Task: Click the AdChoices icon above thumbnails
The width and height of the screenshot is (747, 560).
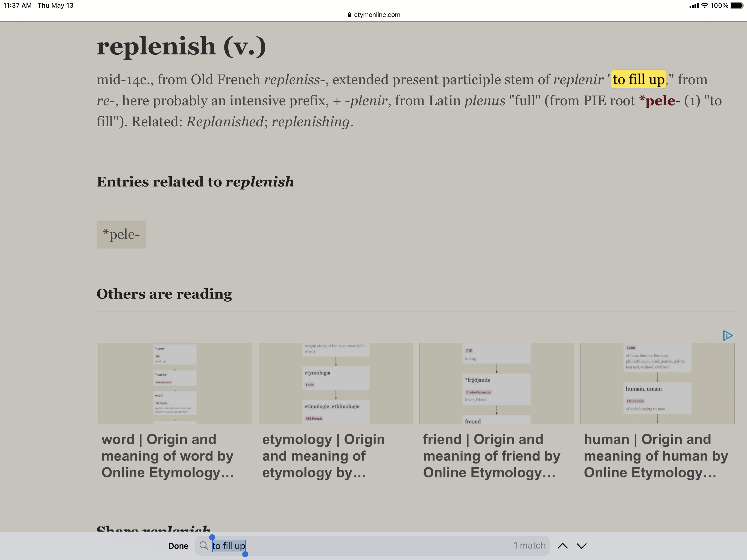Action: 727,336
